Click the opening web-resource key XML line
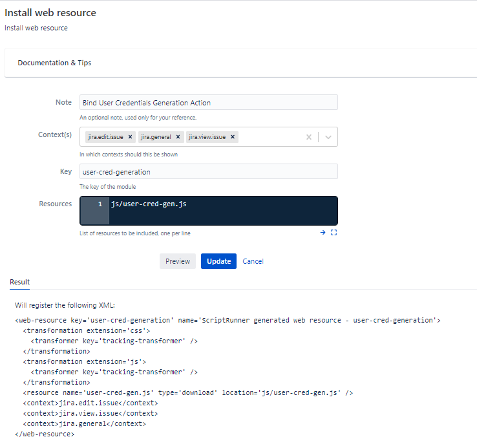The image size is (477, 448). click(x=228, y=320)
